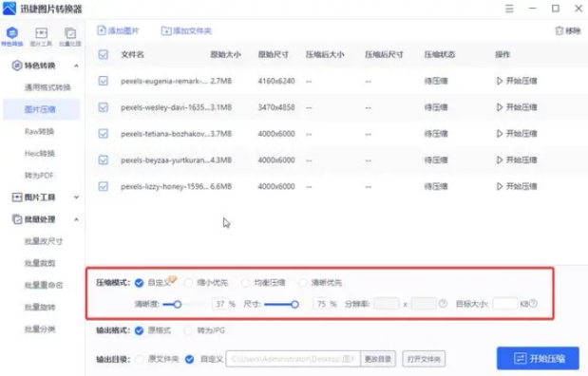The width and height of the screenshot is (588, 376).
Task: Click the 更改目录 button
Action: click(378, 359)
